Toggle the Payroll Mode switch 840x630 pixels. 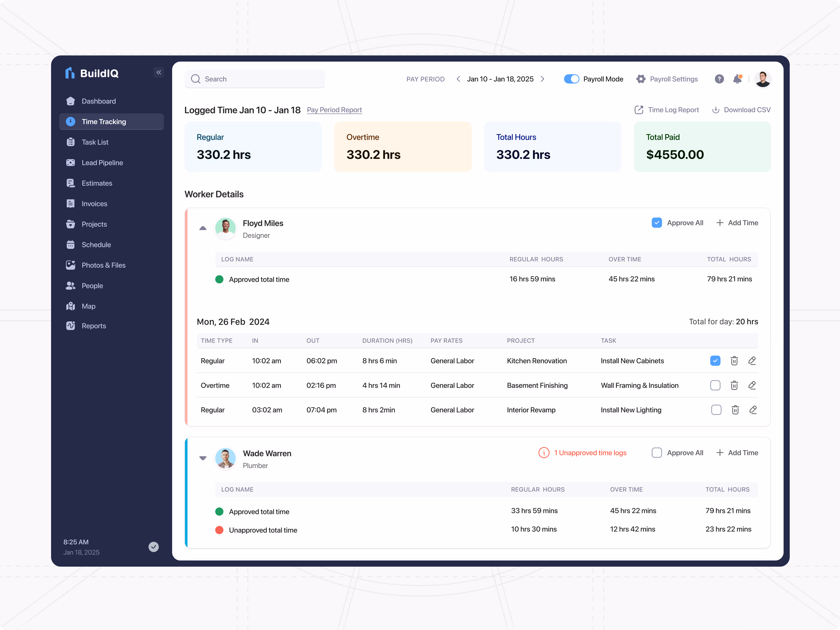pos(571,79)
